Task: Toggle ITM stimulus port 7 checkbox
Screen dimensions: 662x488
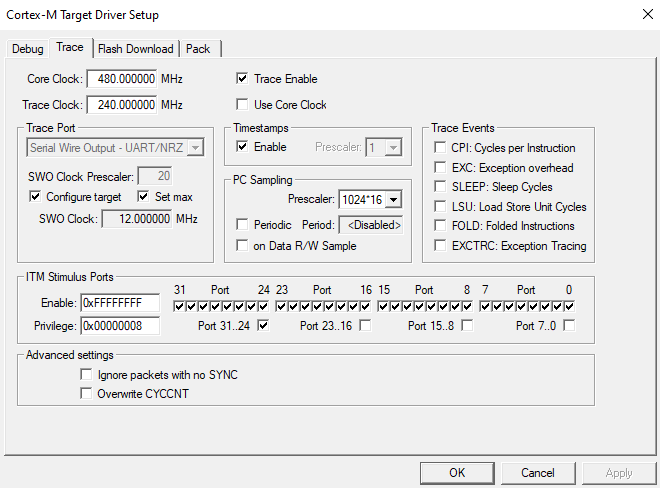Action: click(486, 306)
